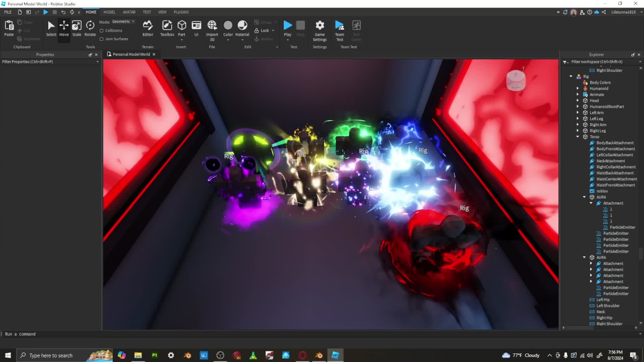Collapse the Torso node in Explorer
Viewport: 644px width, 362px height.
(x=578, y=137)
